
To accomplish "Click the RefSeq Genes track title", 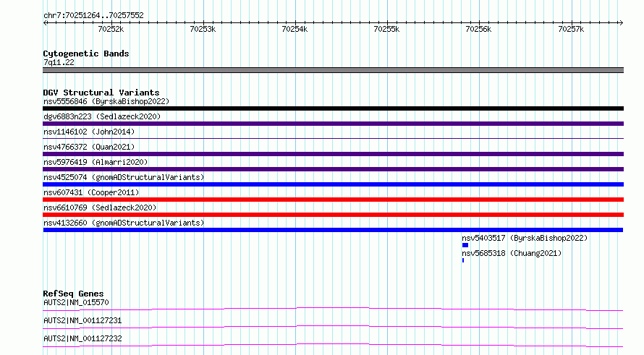I will point(73,294).
